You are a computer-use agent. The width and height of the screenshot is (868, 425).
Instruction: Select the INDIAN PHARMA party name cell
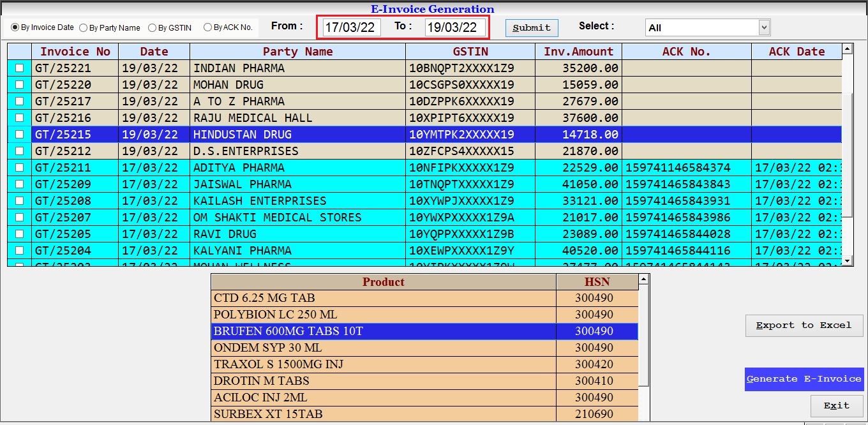click(x=297, y=68)
